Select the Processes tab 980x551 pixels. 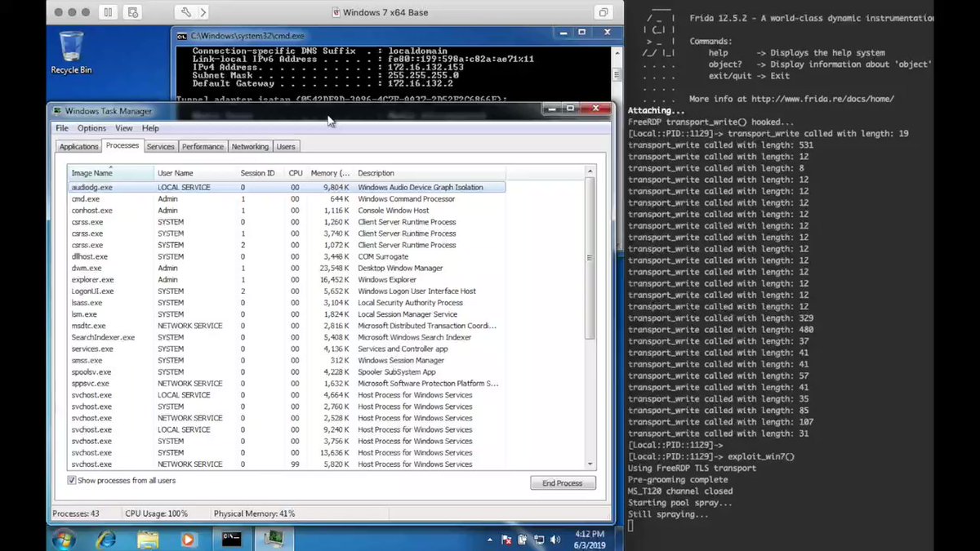[122, 145]
